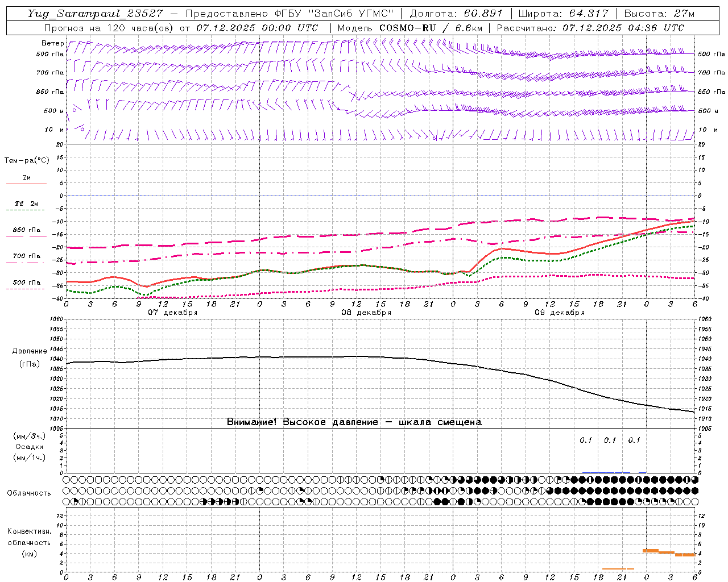Select the longitude text Долгота: 60.891

point(456,14)
